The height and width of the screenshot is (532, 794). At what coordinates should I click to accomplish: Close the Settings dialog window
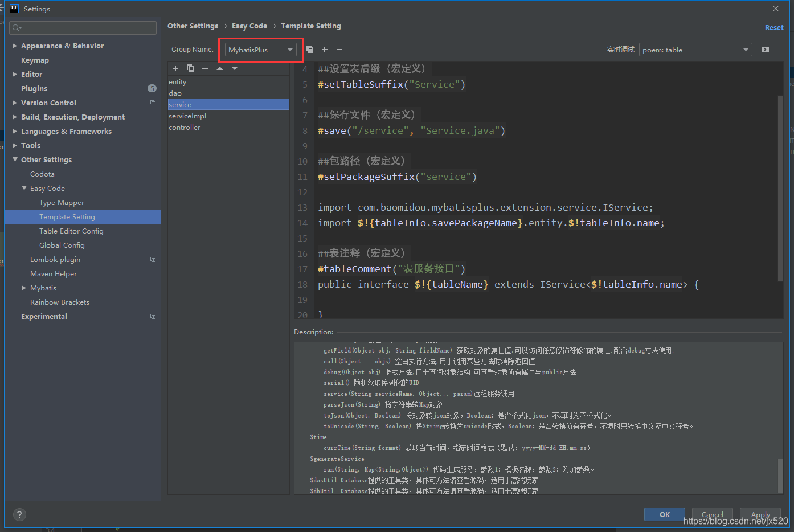click(776, 9)
